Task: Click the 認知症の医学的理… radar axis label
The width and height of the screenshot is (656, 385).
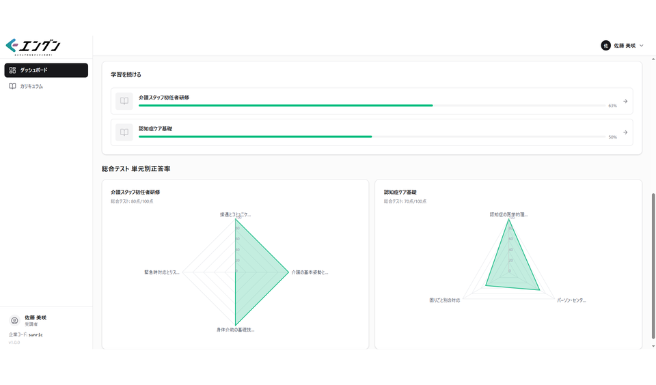Action: point(509,214)
